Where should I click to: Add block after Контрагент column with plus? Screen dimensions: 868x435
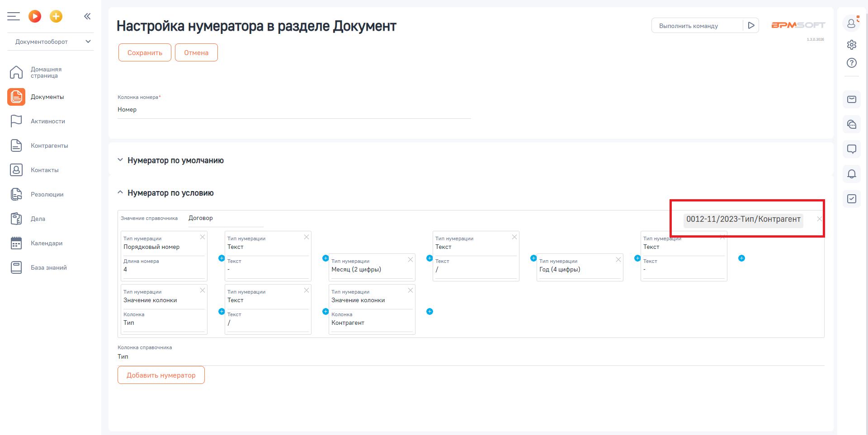429,312
